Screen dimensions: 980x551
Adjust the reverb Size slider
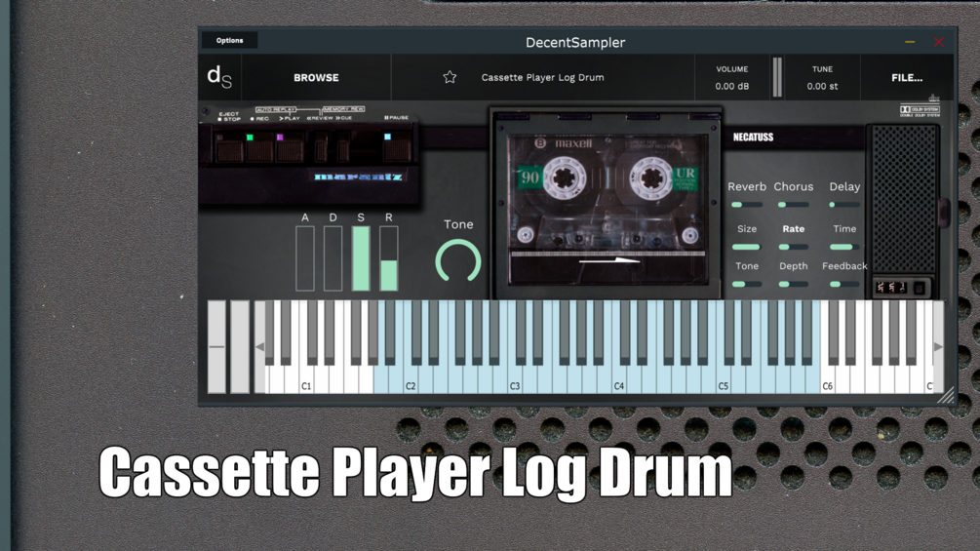click(747, 247)
